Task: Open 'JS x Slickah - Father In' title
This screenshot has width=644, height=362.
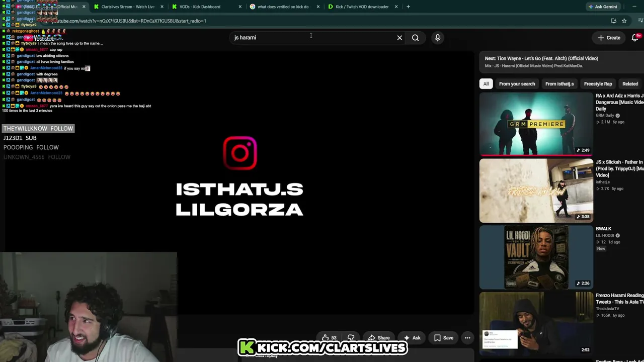Action: coord(620,168)
